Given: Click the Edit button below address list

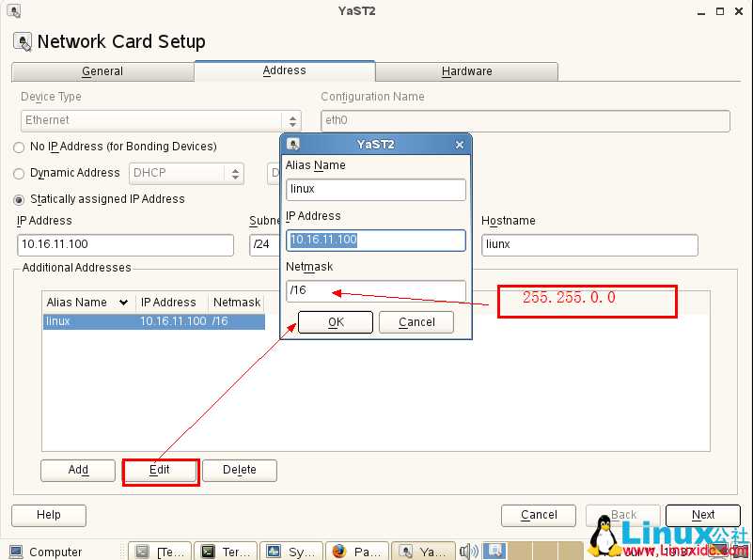Looking at the screenshot, I should (160, 470).
